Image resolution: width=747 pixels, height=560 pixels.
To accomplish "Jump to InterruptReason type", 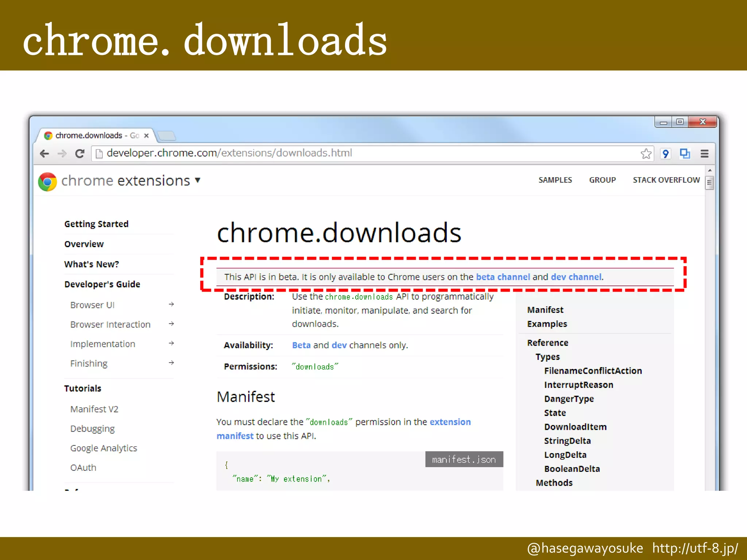I will click(578, 385).
